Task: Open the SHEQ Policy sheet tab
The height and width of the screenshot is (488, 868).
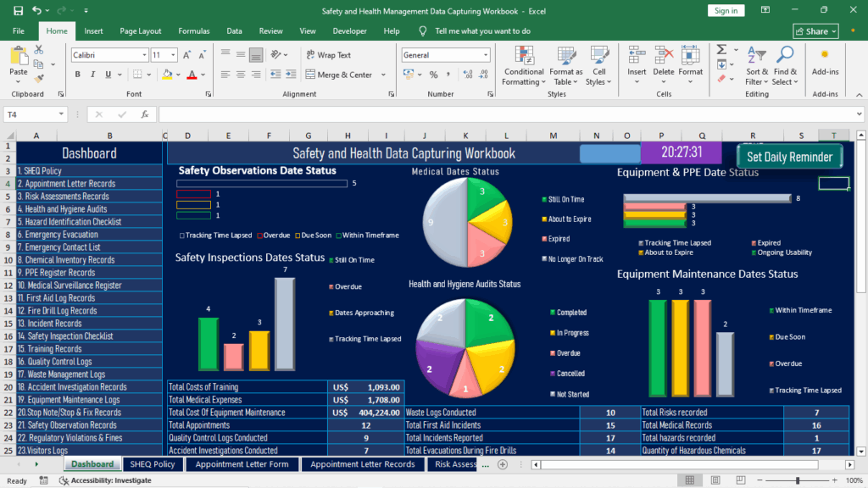Action: click(x=153, y=464)
